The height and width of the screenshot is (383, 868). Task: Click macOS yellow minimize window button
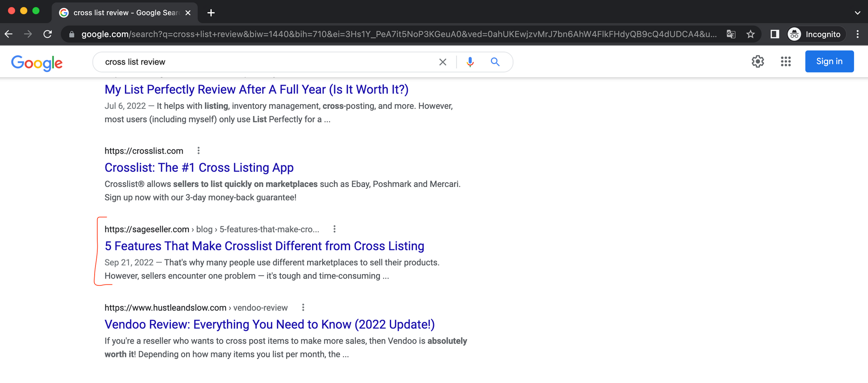click(x=24, y=11)
